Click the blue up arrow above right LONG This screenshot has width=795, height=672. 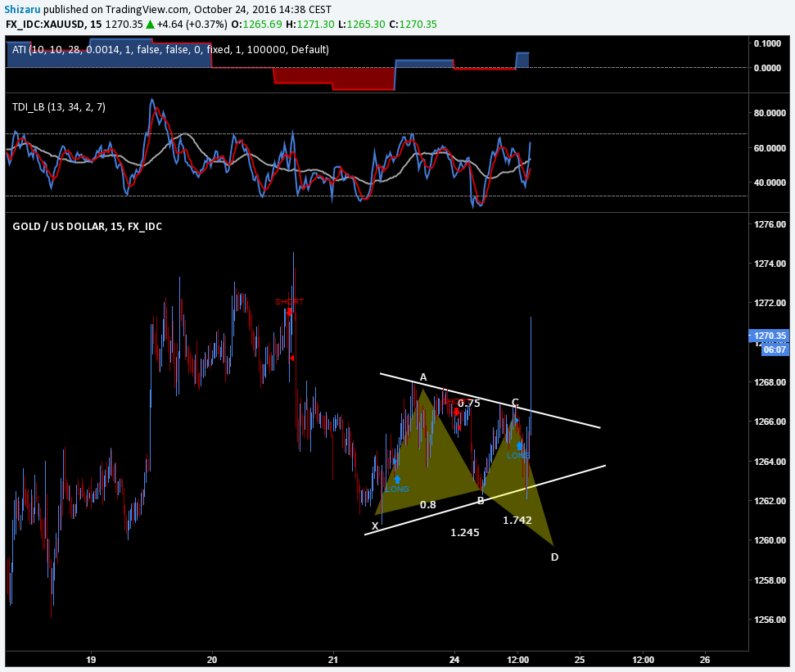point(520,445)
